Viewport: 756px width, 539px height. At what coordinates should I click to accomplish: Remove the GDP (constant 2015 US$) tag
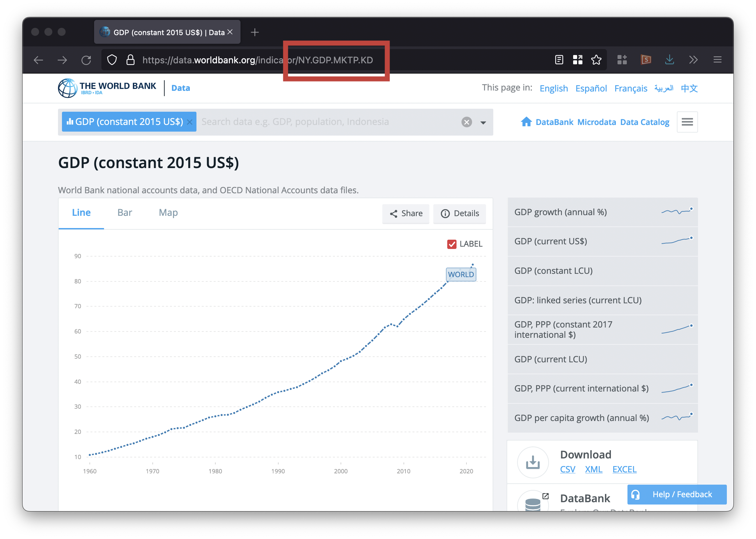coord(189,122)
